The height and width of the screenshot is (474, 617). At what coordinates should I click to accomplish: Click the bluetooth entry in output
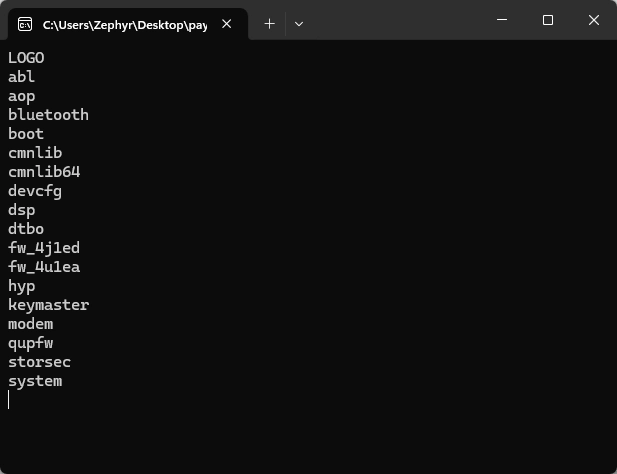[48, 115]
